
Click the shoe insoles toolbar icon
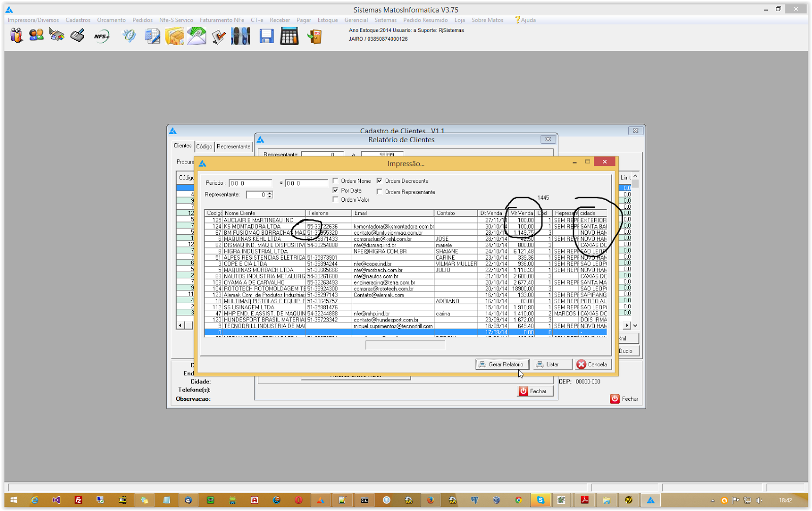[241, 36]
